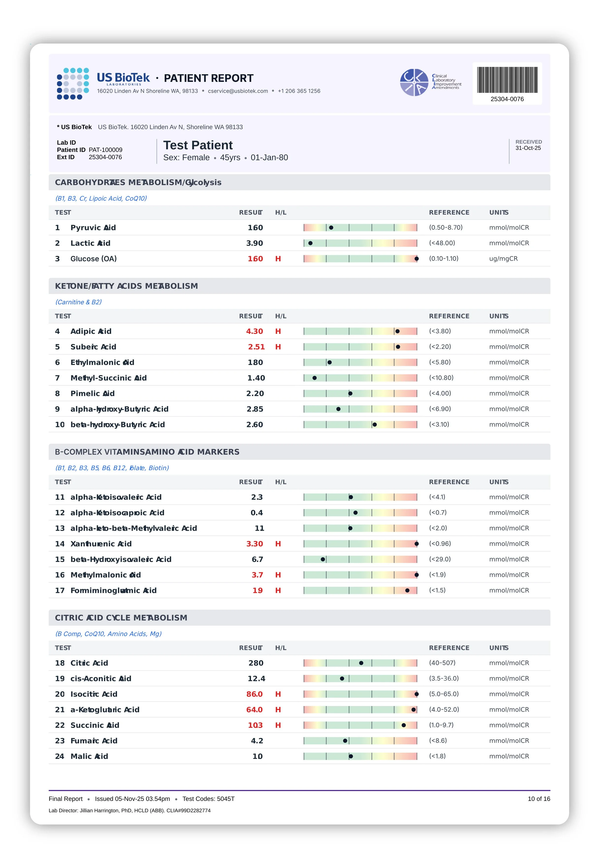The image size is (599, 868).
Task: Select the Carbohydrates Metabolism/Glycolysis section header
Action: 138,182
